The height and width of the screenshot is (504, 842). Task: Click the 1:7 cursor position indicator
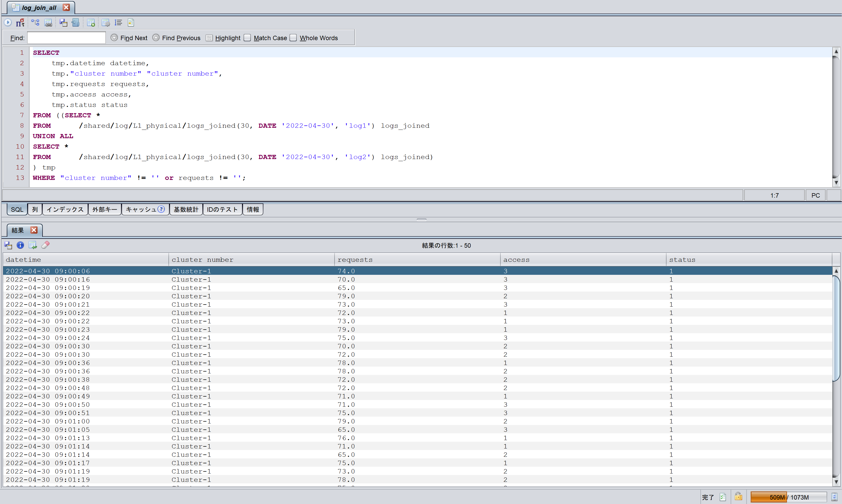[x=774, y=195]
